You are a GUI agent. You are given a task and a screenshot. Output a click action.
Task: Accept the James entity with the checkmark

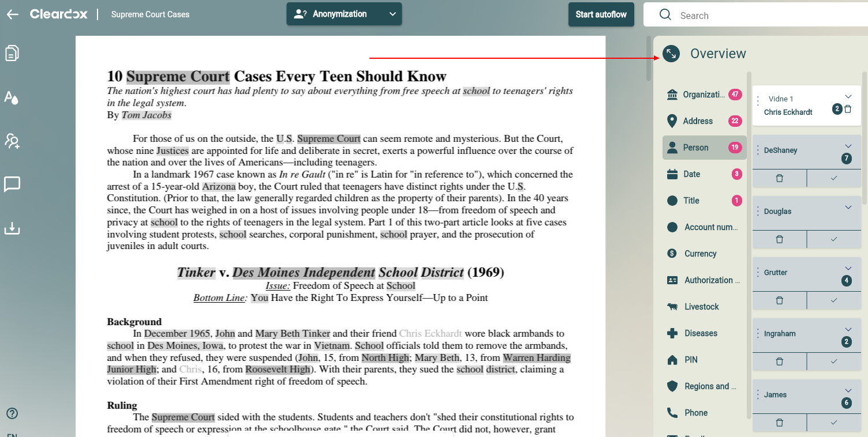pos(833,423)
